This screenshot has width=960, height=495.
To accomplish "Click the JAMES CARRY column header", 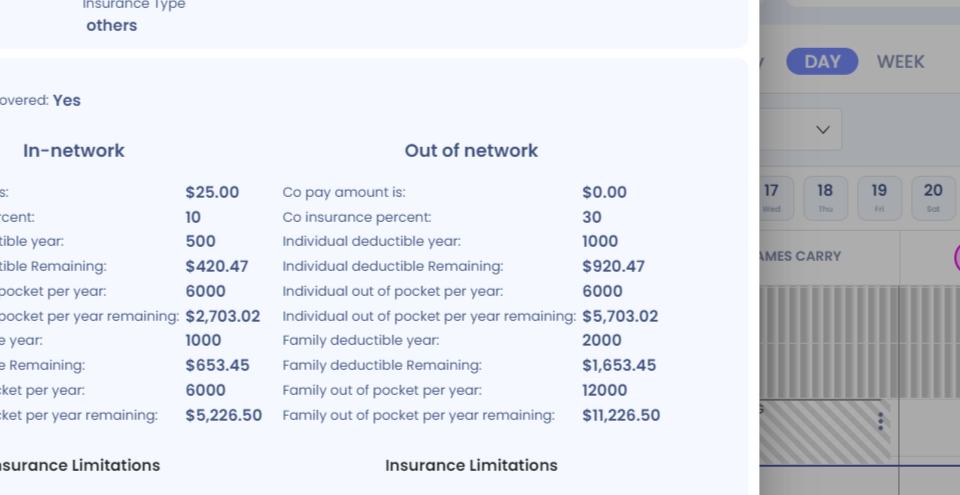I will (800, 256).
